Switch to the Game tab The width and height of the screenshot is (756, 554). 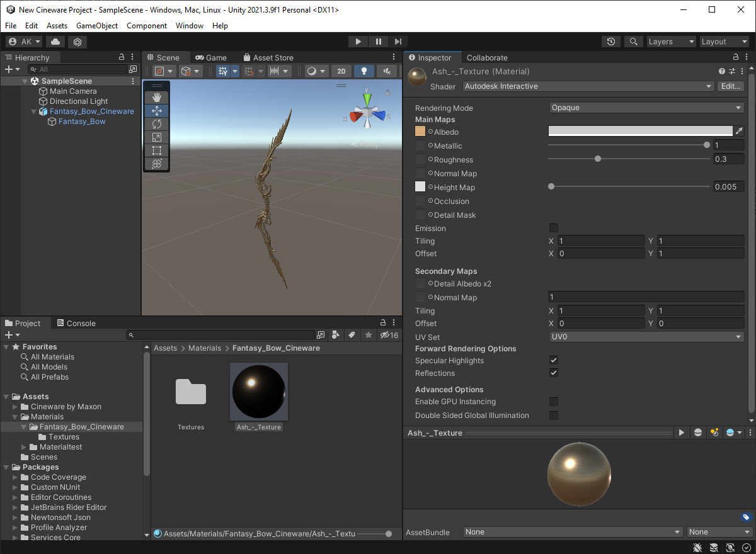click(210, 57)
